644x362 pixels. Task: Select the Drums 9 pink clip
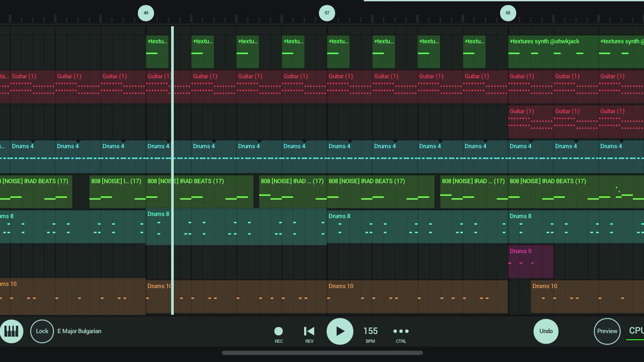click(x=531, y=262)
